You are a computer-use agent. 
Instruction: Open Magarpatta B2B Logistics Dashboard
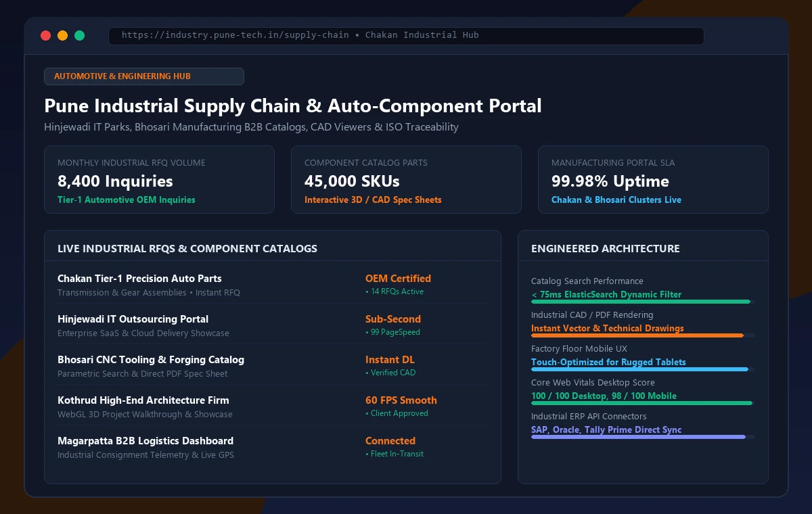[x=145, y=441]
